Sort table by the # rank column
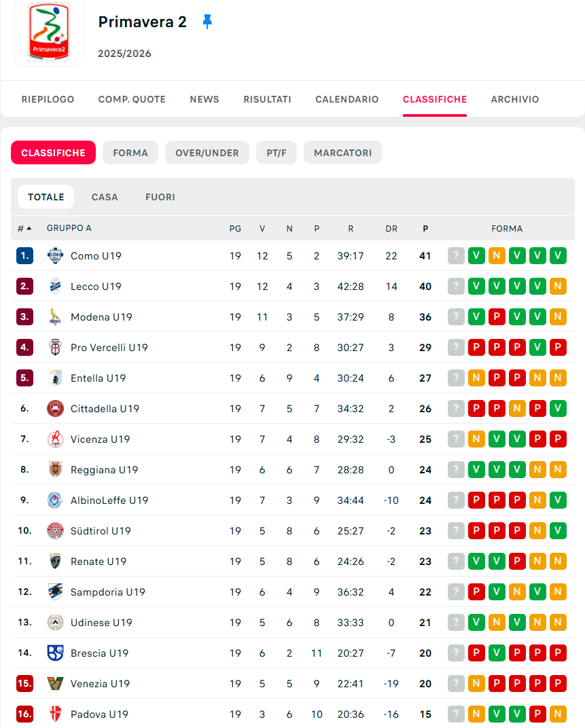 tap(24, 228)
